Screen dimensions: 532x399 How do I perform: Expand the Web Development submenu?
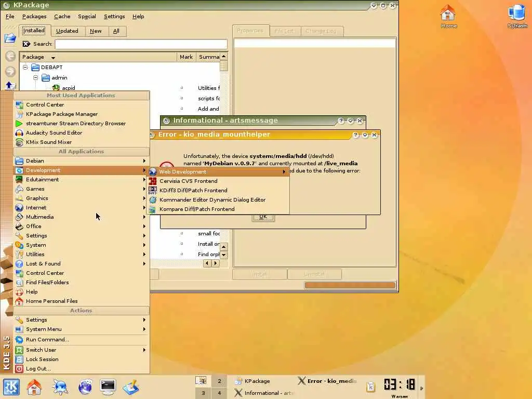click(218, 171)
